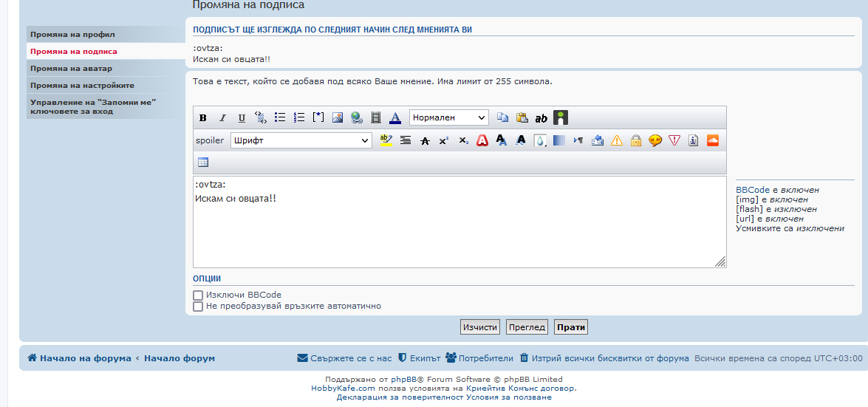Apply subscript formatting
868x407 pixels.
tap(463, 140)
